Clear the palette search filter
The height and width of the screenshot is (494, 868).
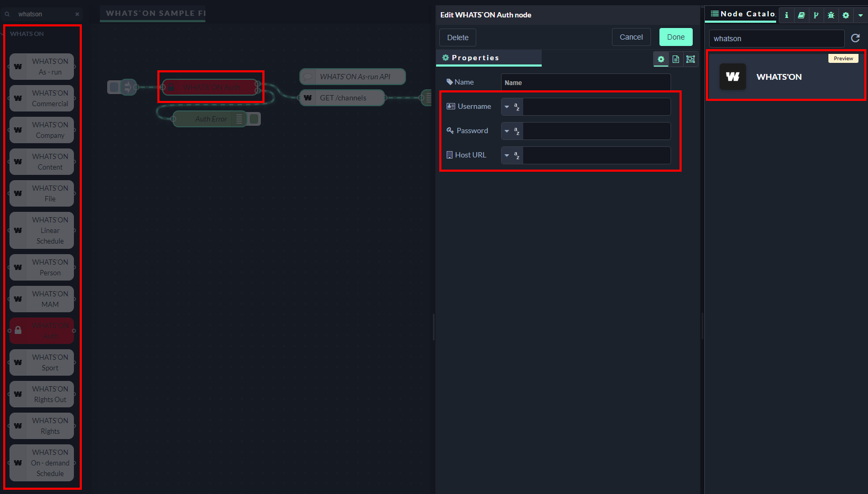[x=77, y=14]
